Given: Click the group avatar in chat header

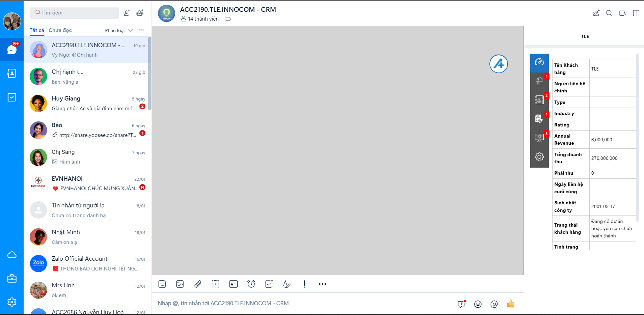Looking at the screenshot, I should [166, 13].
